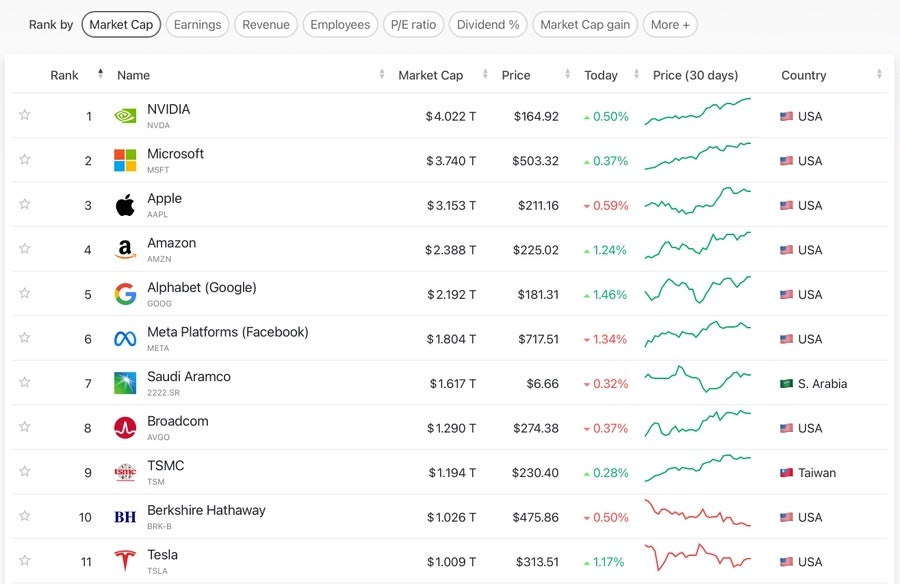This screenshot has height=584, width=900.
Task: Sort by Rank column arrows
Action: click(x=100, y=74)
